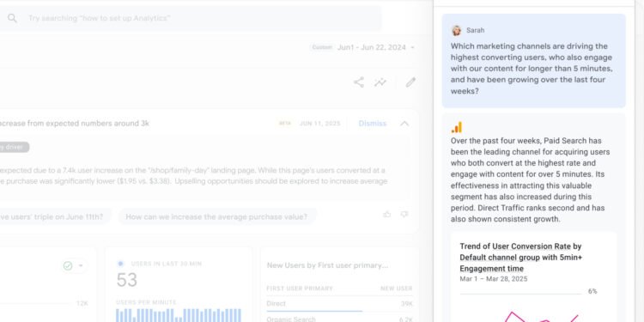Click the green checkmark status icon
Screen dimensions: 644x322
point(68,265)
